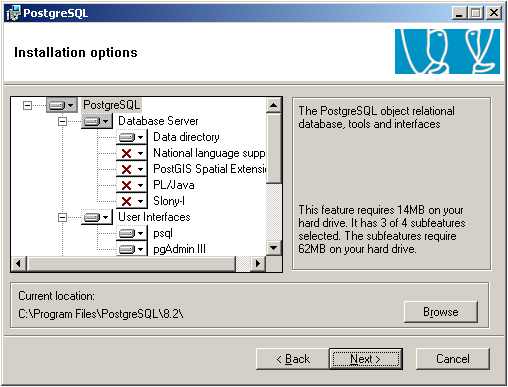
Task: Select the psql tree item
Action: [x=163, y=233]
